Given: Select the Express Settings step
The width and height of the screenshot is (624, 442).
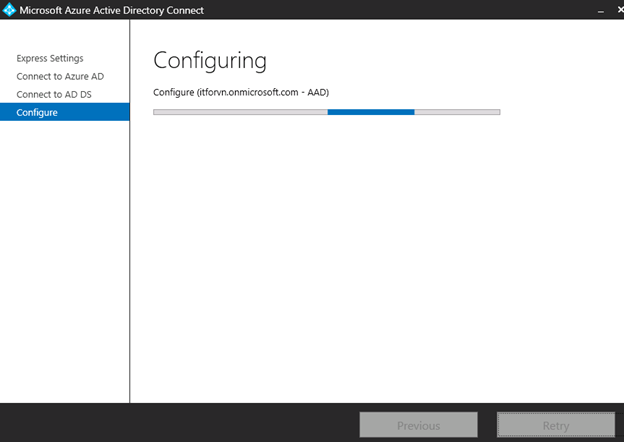Looking at the screenshot, I should (x=50, y=59).
